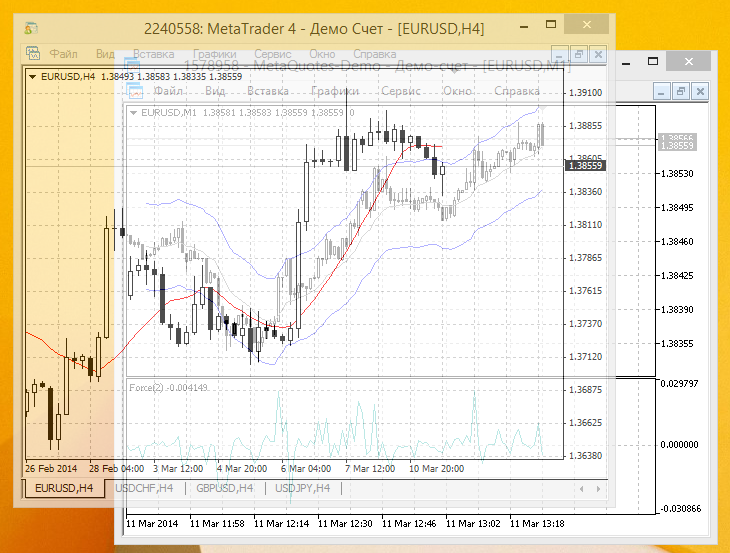Click the 7 Mar 12:00 time axis label
The image size is (730, 553).
pyautogui.click(x=370, y=469)
